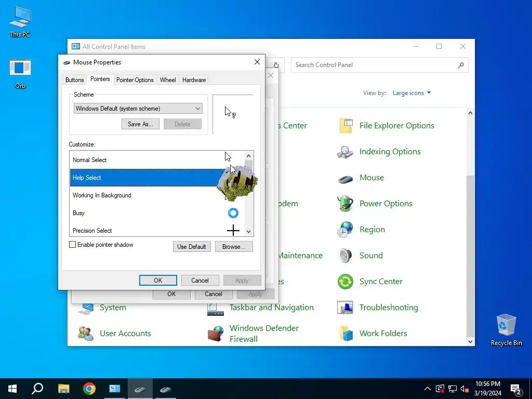Open taskbar Search magnifier
Screen dimensions: 532x399
37,389
